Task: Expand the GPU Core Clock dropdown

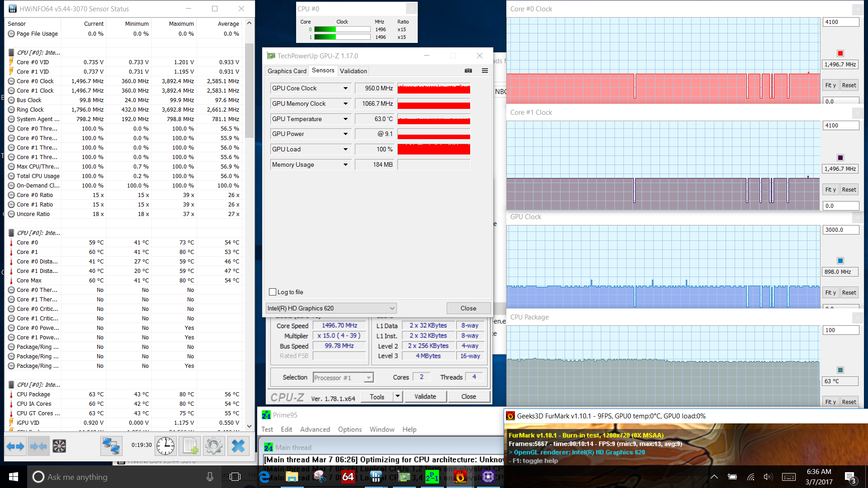Action: (x=345, y=89)
